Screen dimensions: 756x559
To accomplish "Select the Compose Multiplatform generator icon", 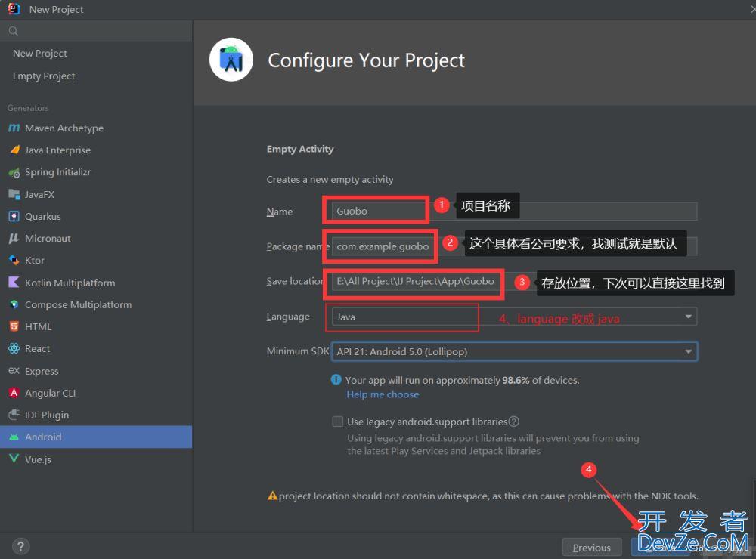I will pyautogui.click(x=14, y=304).
